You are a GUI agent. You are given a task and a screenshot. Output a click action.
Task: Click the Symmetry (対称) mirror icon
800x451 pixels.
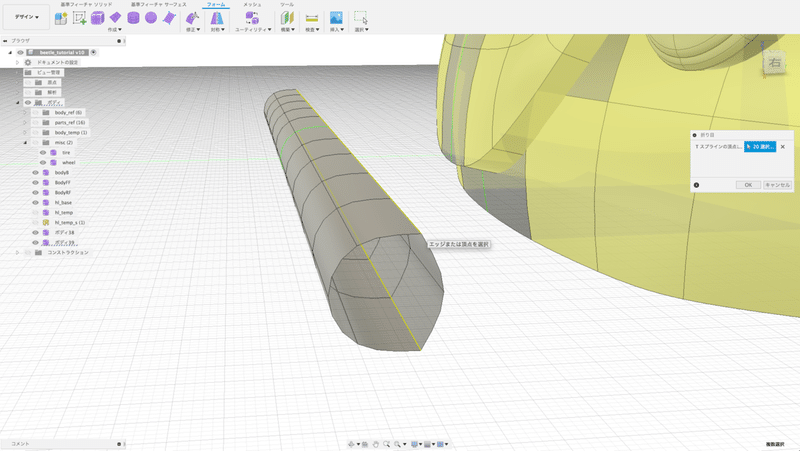coord(217,18)
